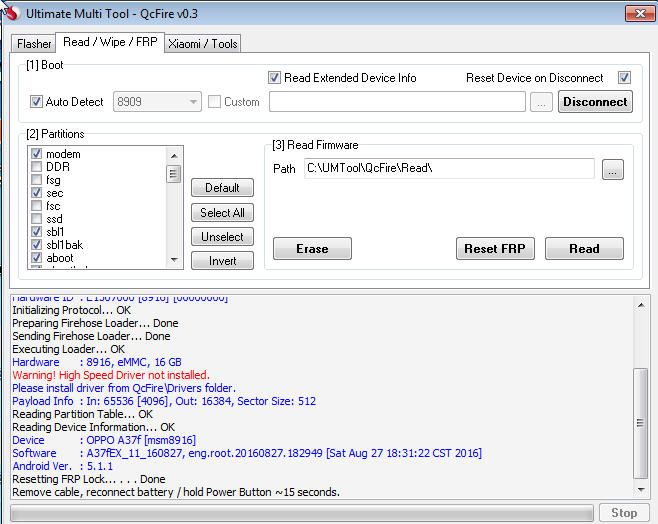
Task: Click the log area vertical scrollbar
Action: point(640,400)
